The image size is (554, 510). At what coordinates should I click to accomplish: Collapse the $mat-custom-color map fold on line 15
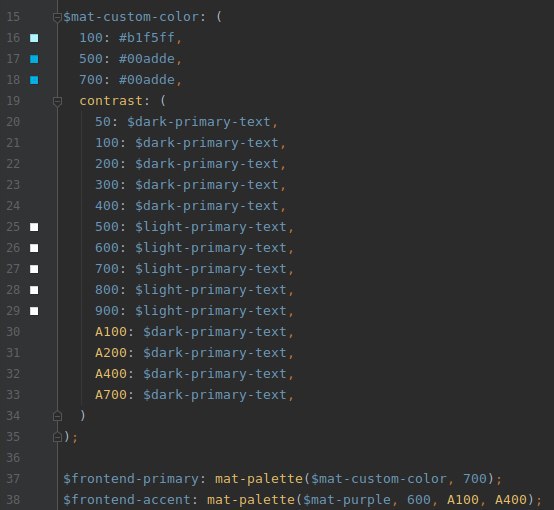(57, 17)
